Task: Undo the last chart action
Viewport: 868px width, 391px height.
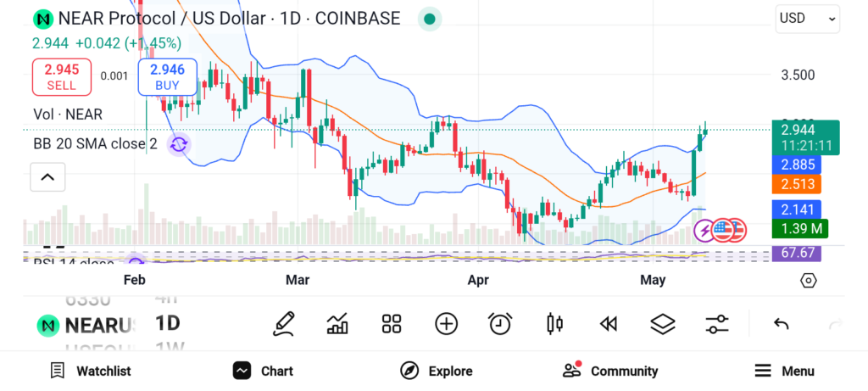Action: coord(782,323)
